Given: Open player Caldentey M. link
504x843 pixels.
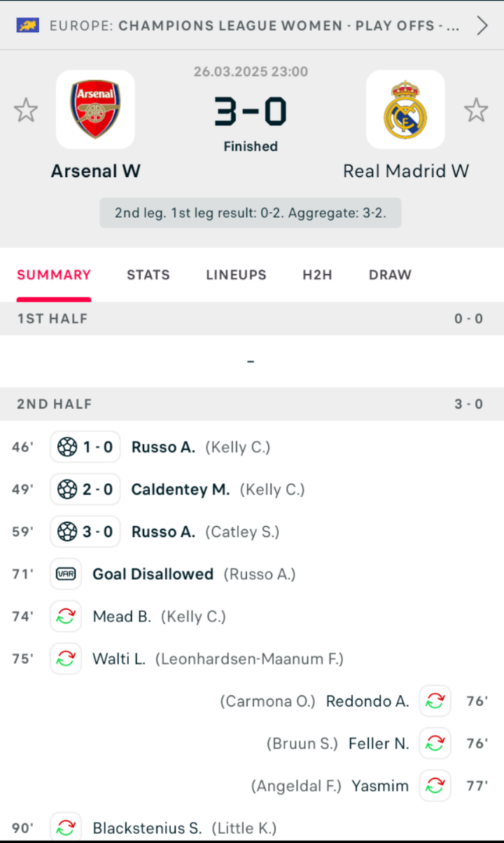Looking at the screenshot, I should 181,489.
